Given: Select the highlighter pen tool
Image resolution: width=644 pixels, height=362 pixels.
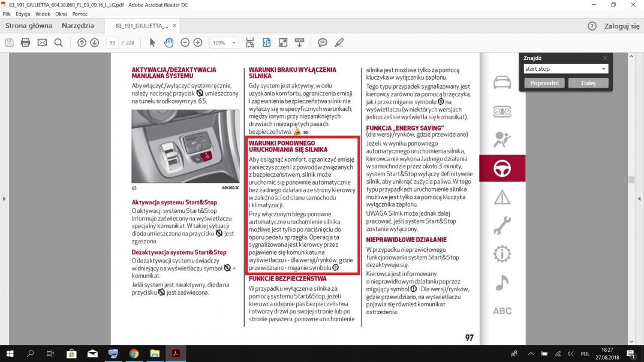Looking at the screenshot, I should (x=339, y=43).
